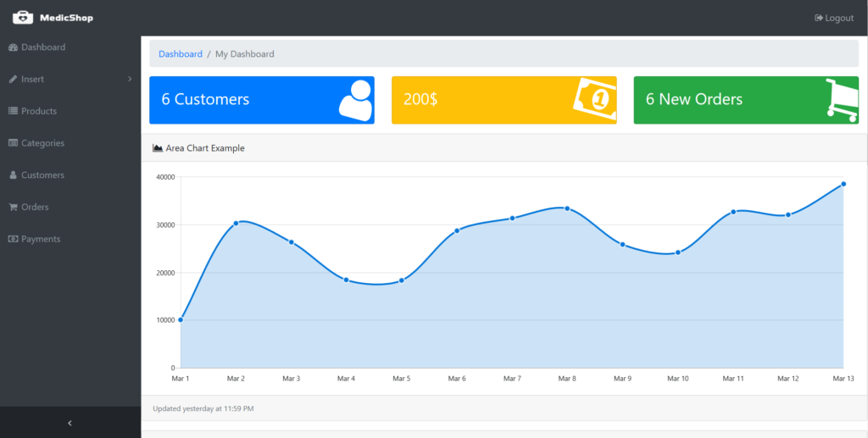Expand the Insert submenu chevron

[130, 79]
